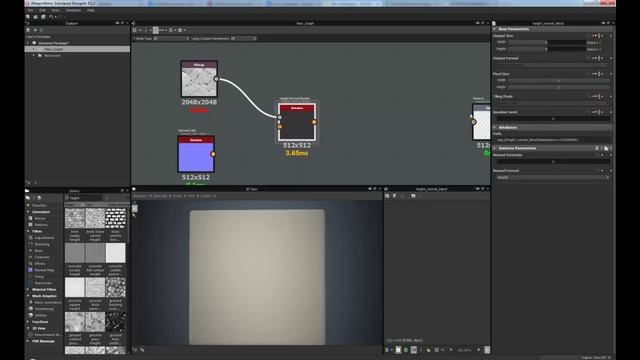The width and height of the screenshot is (640, 360).
Task: Select the blue Normal Color node
Action: (x=196, y=154)
